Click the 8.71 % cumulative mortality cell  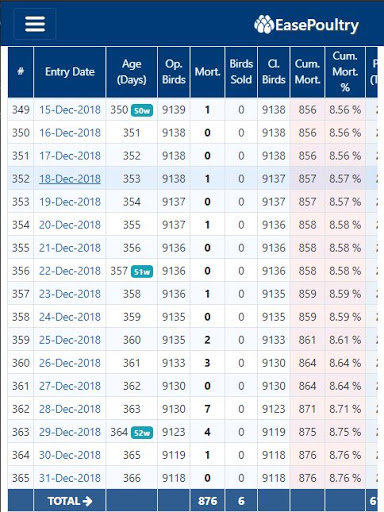click(345, 409)
